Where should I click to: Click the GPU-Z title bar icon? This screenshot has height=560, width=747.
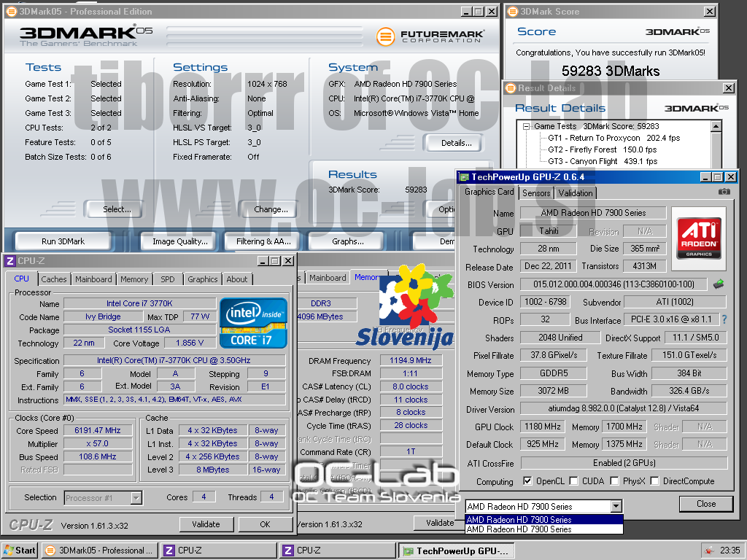pyautogui.click(x=463, y=177)
